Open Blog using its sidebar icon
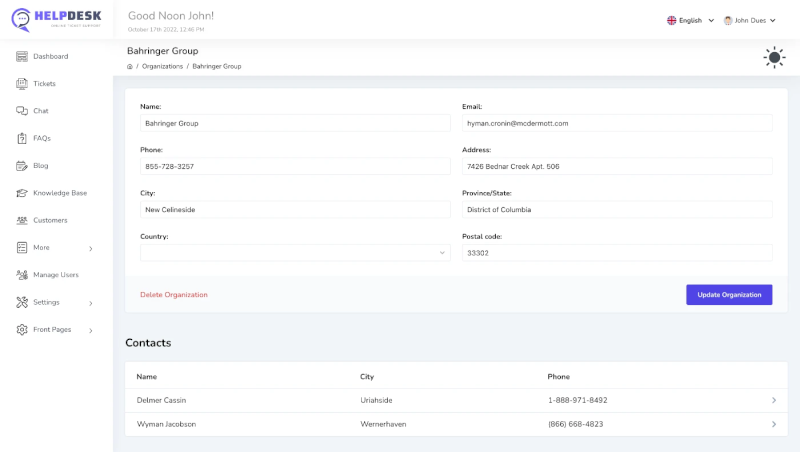This screenshot has height=452, width=800. tap(22, 165)
